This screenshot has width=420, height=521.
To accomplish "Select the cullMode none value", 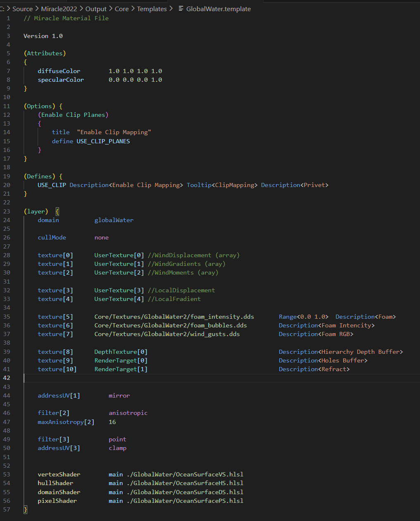I will [x=102, y=237].
